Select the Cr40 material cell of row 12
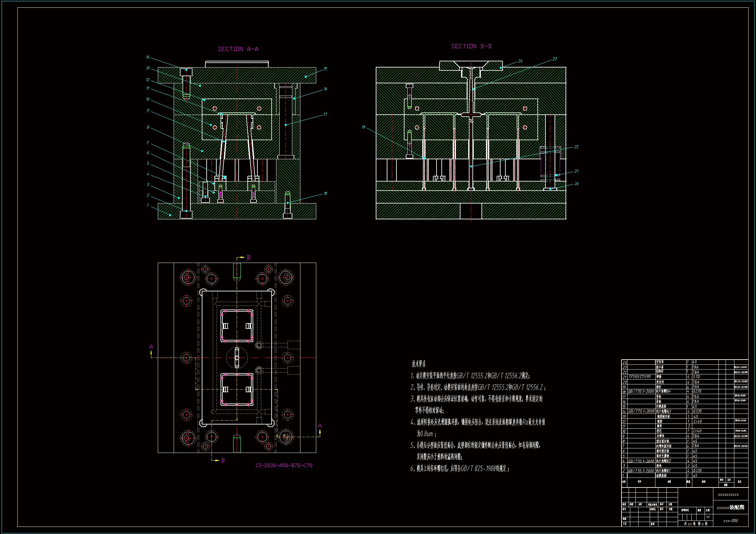The width and height of the screenshot is (756, 534). click(x=697, y=422)
